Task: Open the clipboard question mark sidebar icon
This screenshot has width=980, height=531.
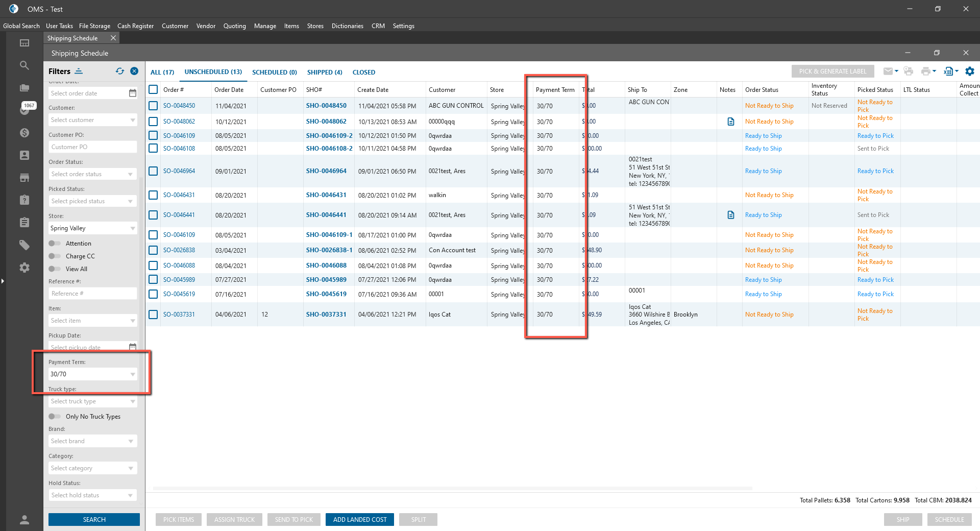Action: (24, 200)
